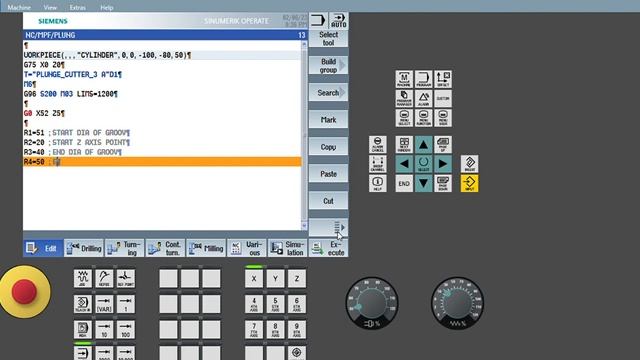
Task: Open the Machine operating area key
Action: click(404, 79)
